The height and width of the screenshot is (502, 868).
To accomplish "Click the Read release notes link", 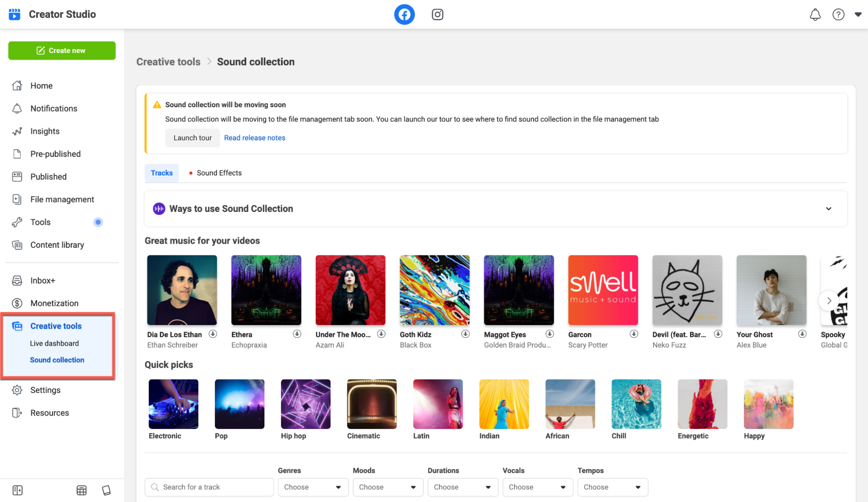I will pos(254,138).
